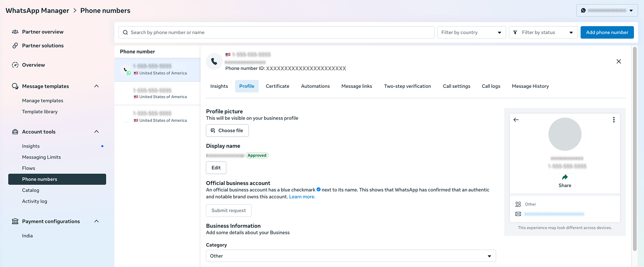Click the Share icon in profile preview
This screenshot has height=267, width=644.
point(565,176)
